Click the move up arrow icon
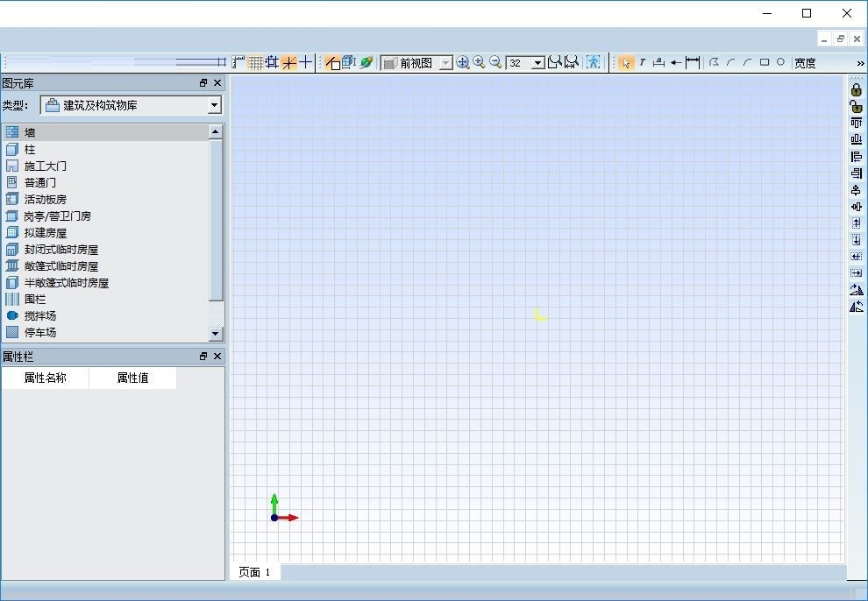This screenshot has width=868, height=601. click(x=857, y=223)
